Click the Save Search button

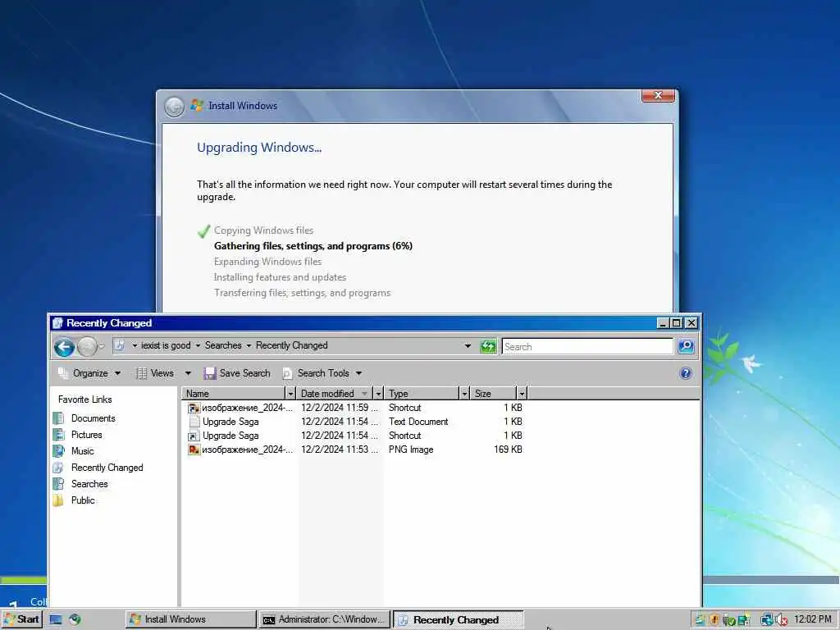tap(237, 373)
